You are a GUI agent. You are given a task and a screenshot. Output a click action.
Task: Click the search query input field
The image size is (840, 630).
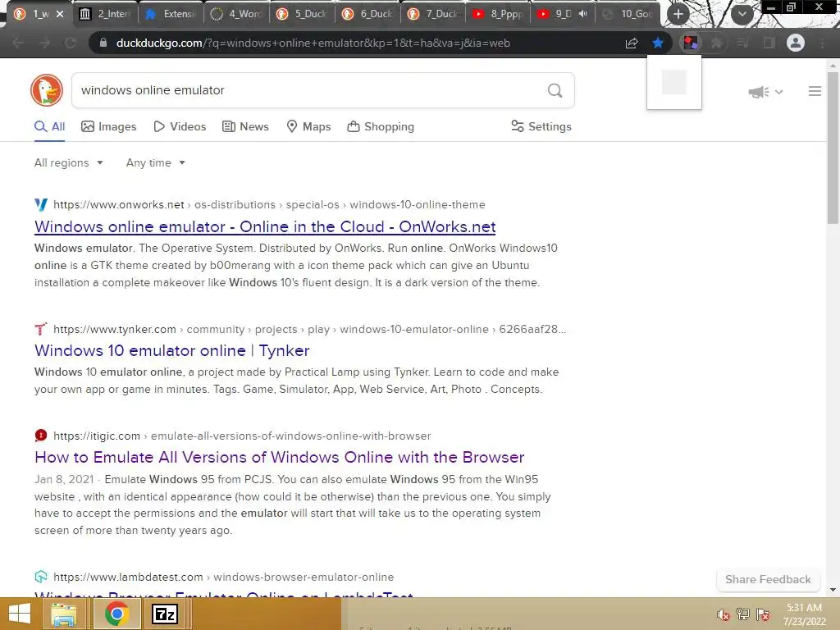[311, 90]
